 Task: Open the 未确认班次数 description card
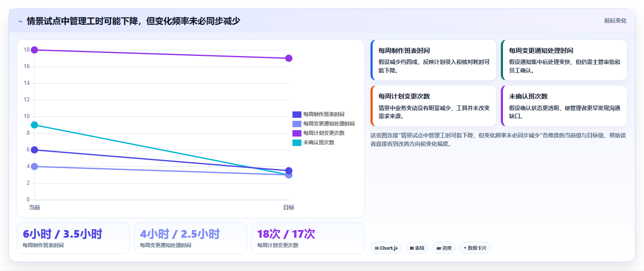[x=564, y=106]
